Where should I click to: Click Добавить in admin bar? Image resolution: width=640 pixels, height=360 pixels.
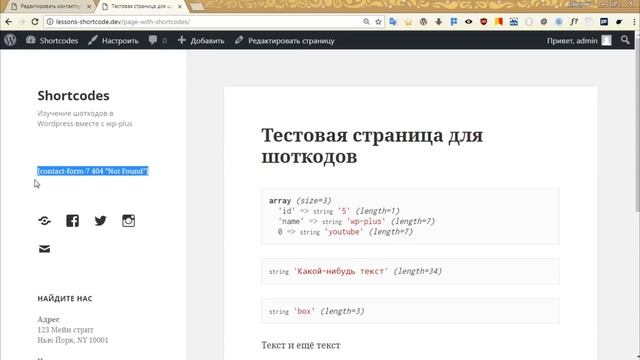[x=201, y=40]
